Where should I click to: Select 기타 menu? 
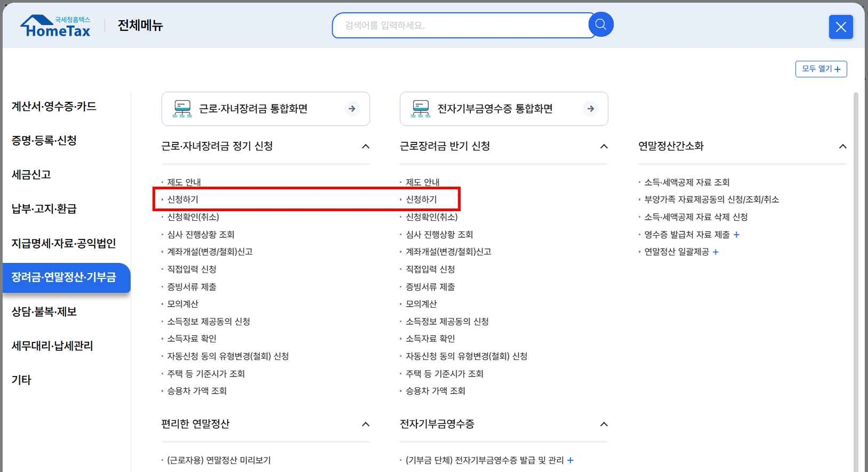pyautogui.click(x=21, y=380)
